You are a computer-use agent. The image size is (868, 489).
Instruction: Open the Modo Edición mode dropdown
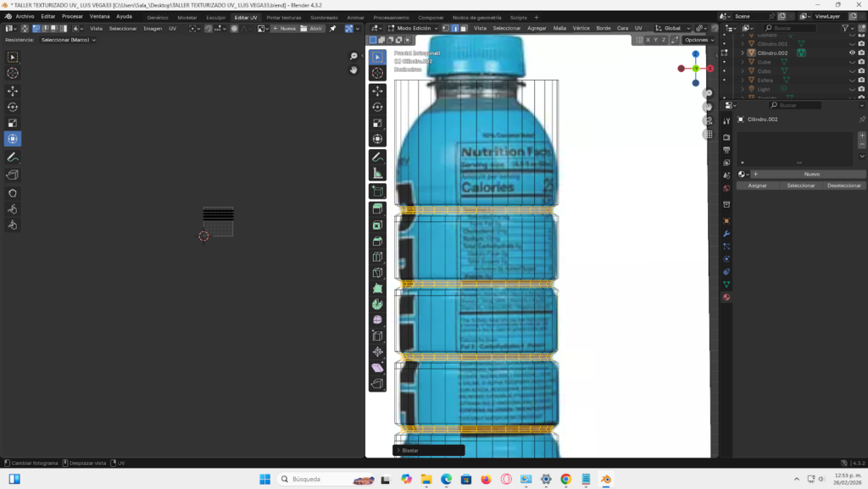click(x=415, y=28)
